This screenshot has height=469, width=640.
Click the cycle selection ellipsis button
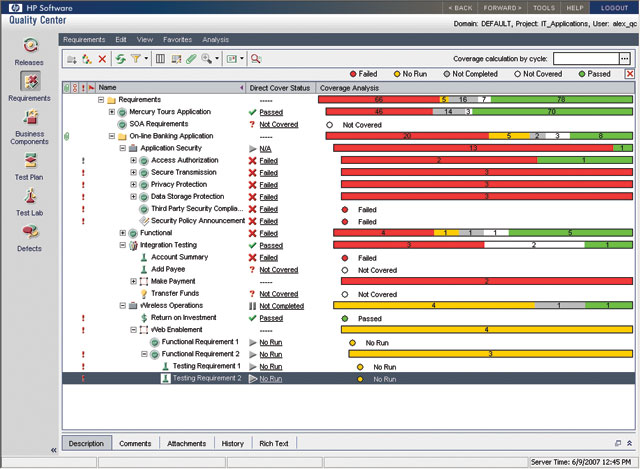624,59
